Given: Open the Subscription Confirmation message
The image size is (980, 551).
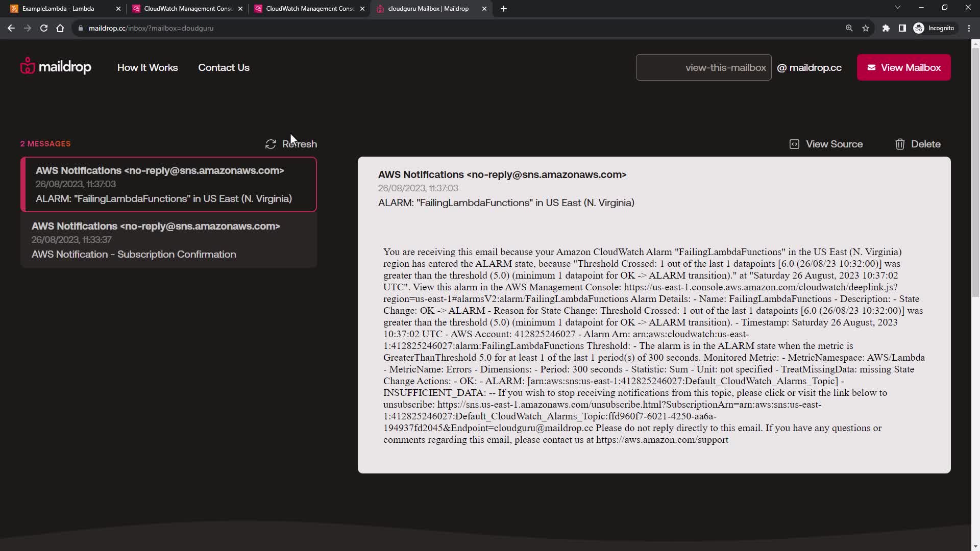Looking at the screenshot, I should [x=168, y=240].
